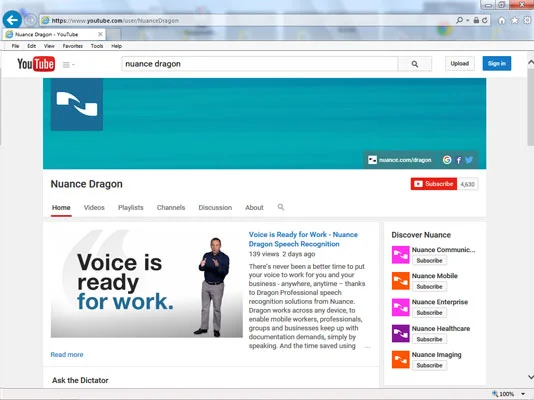
Task: Open the Nuance Mobile channel icon
Action: pyautogui.click(x=400, y=281)
